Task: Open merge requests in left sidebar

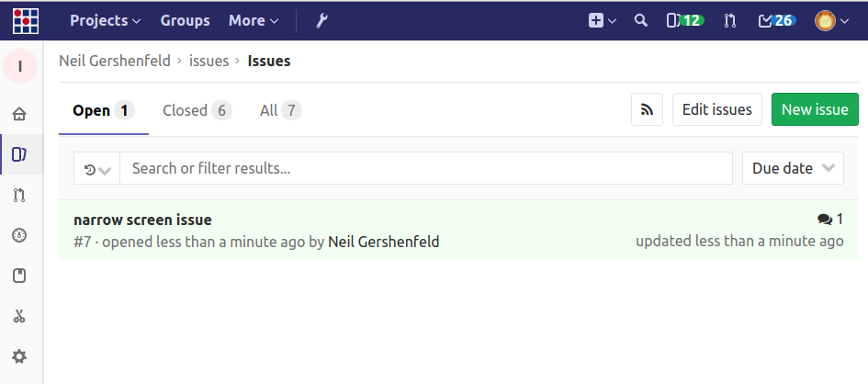Action: coord(19,195)
